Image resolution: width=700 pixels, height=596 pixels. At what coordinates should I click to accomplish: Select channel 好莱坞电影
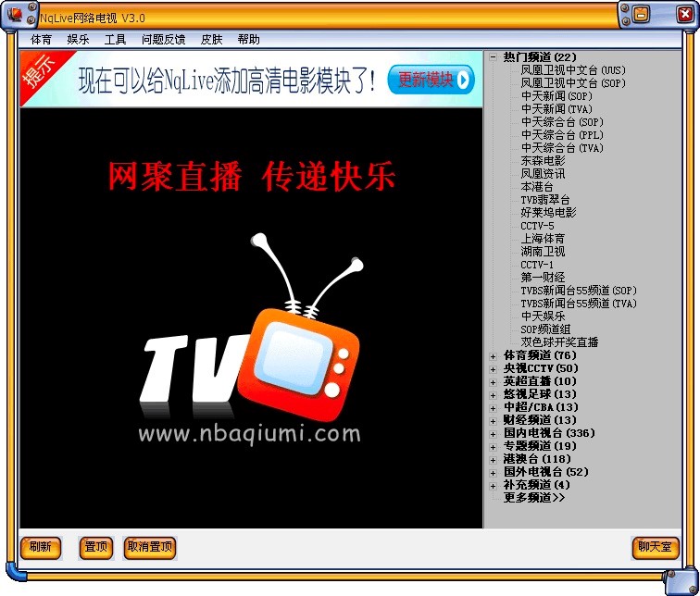tap(549, 212)
